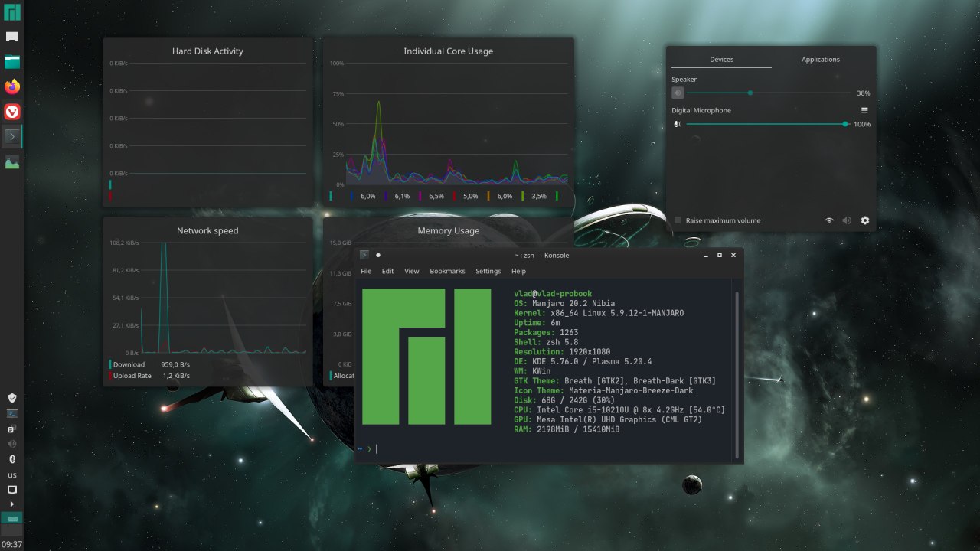Click the Kernel line in Konsole output
Screen dimensions: 980x551
click(599, 313)
